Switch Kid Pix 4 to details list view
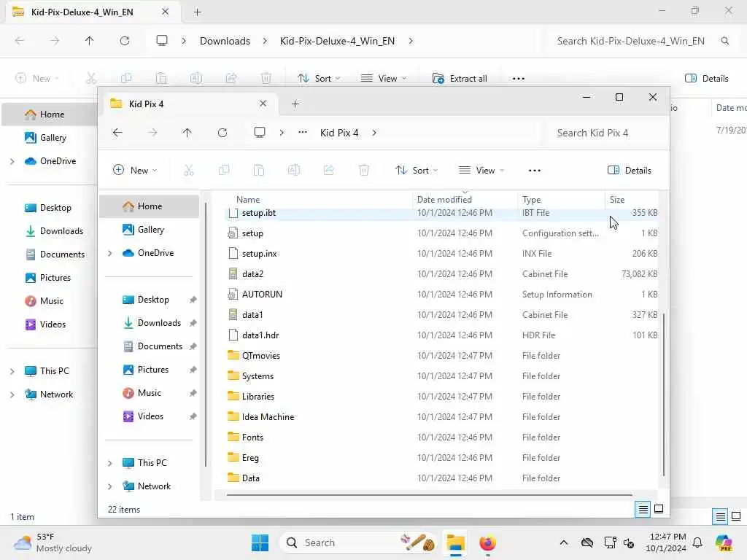The image size is (747, 560). (x=643, y=510)
